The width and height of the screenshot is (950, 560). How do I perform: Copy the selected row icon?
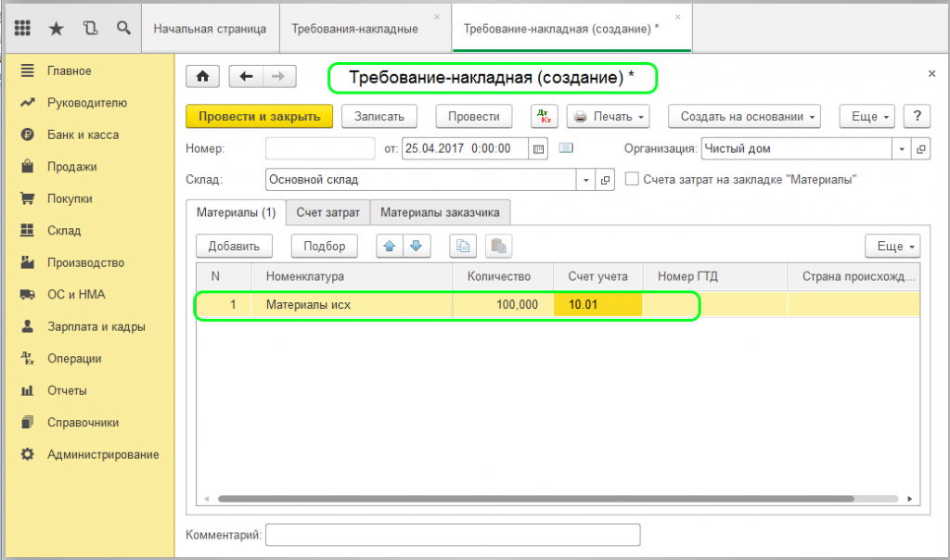pyautogui.click(x=464, y=246)
